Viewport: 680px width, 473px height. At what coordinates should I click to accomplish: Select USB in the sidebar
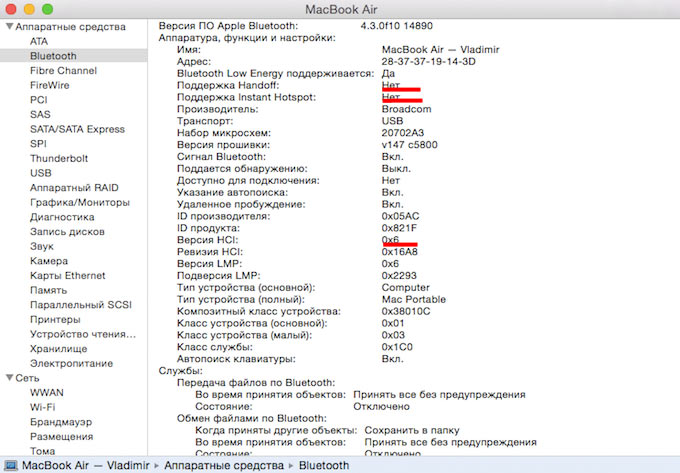[x=41, y=173]
